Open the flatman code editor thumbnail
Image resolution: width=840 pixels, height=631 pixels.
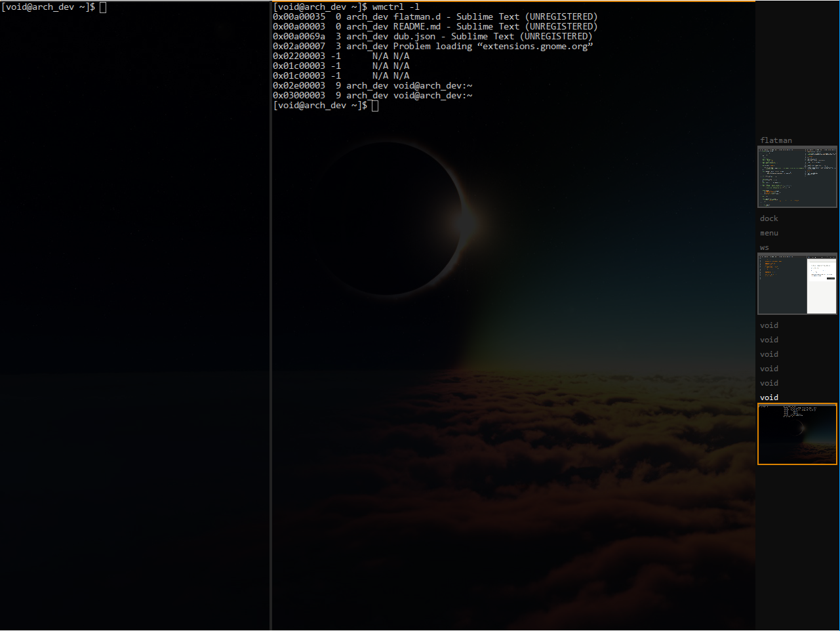[797, 177]
